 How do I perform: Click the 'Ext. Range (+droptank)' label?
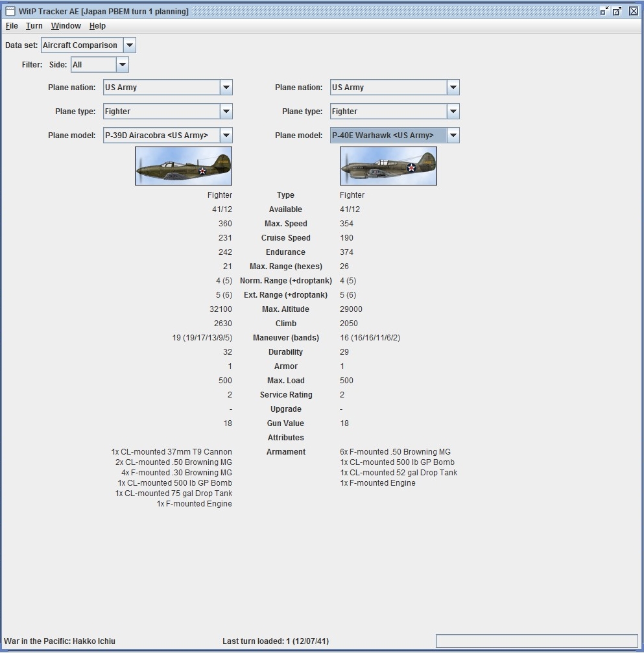(286, 295)
